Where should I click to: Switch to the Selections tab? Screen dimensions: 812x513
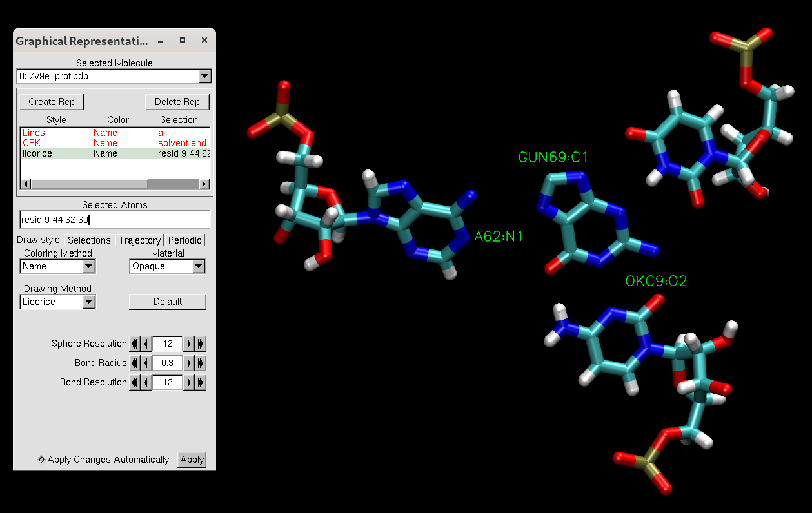click(89, 240)
